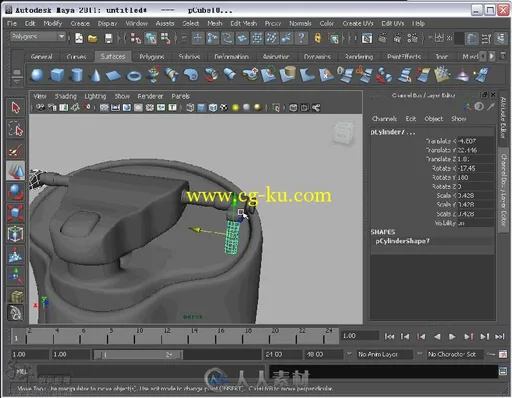Open the Create UVs menu
The image size is (512, 398).
(x=358, y=23)
